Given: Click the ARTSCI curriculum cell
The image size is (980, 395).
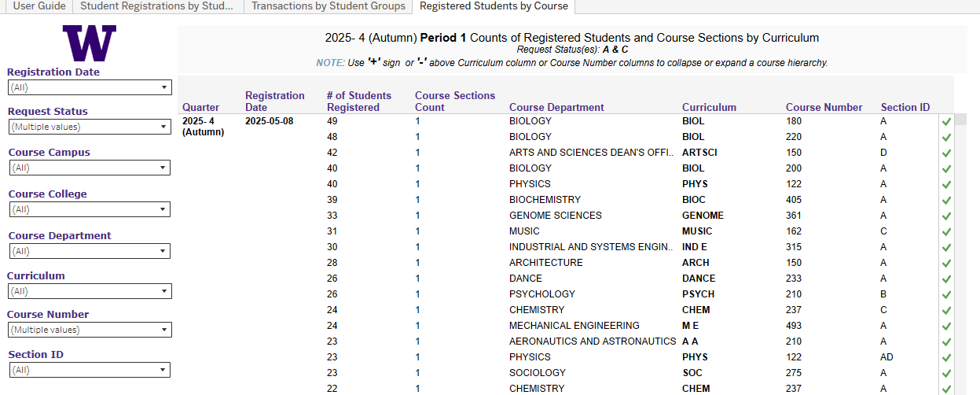Looking at the screenshot, I should tap(699, 153).
